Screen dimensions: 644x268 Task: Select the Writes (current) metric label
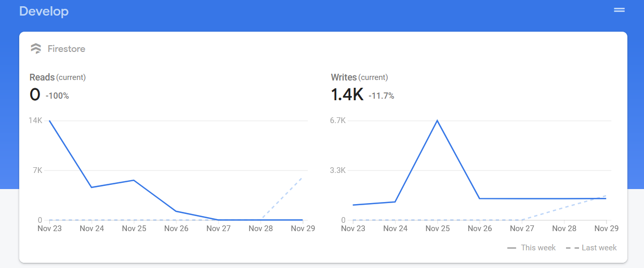[x=359, y=77]
